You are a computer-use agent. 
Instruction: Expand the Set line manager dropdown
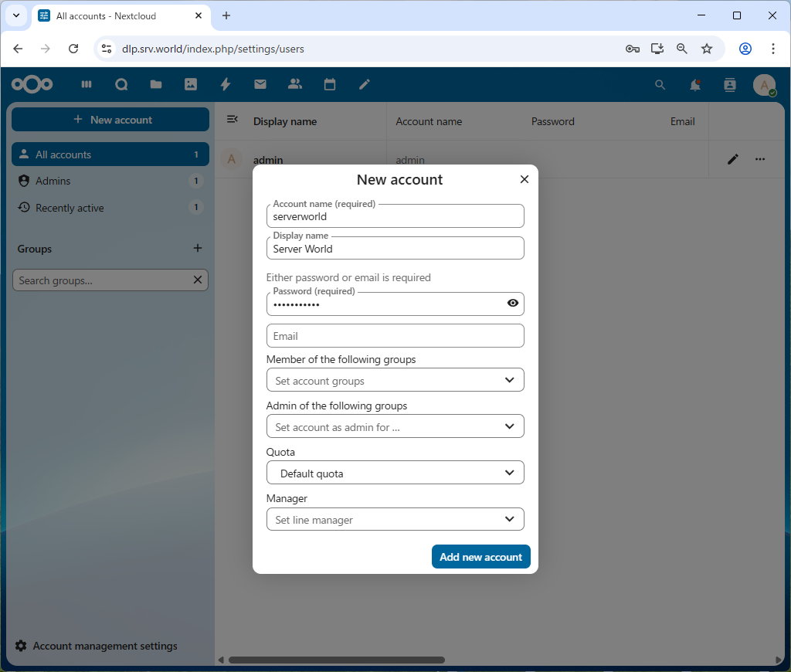[x=395, y=519]
